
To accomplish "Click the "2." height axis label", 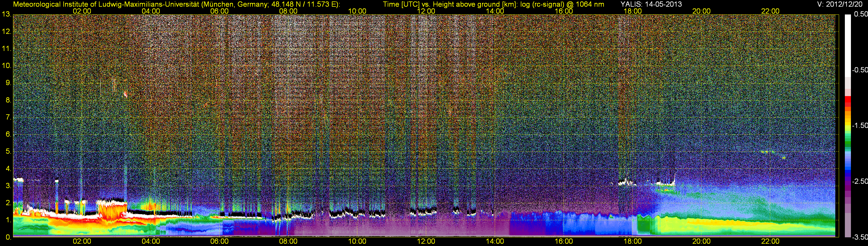I will (x=8, y=203).
